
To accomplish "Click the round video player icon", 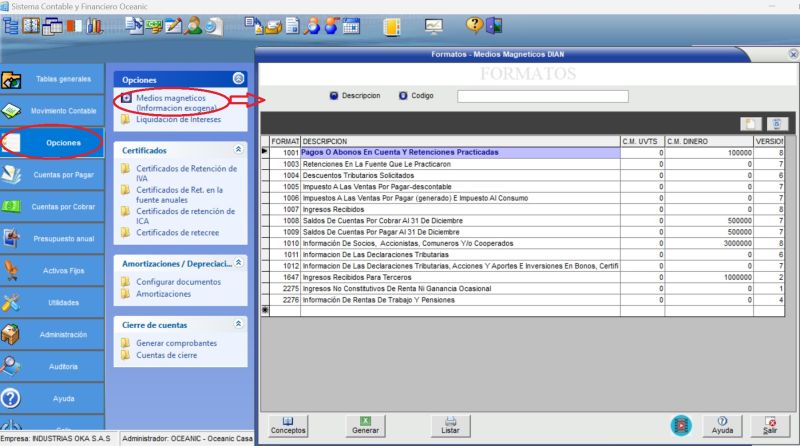I will tap(681, 424).
